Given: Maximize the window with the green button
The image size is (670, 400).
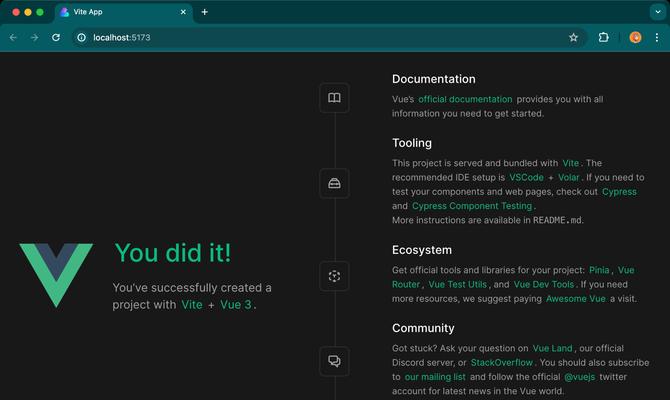Looking at the screenshot, I should [x=40, y=12].
